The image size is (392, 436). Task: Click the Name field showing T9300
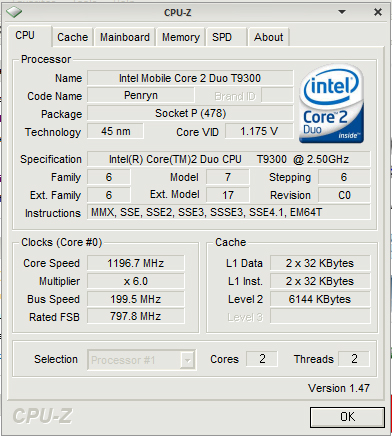click(190, 78)
